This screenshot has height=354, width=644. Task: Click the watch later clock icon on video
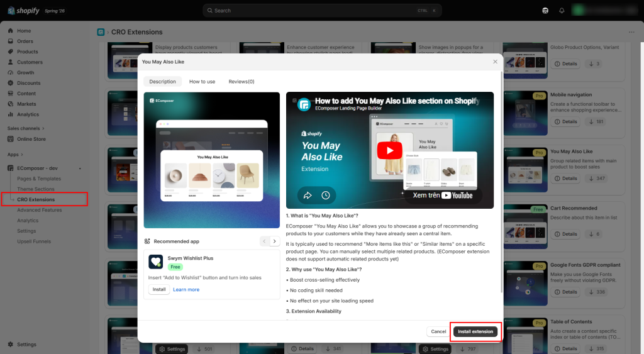tap(326, 196)
